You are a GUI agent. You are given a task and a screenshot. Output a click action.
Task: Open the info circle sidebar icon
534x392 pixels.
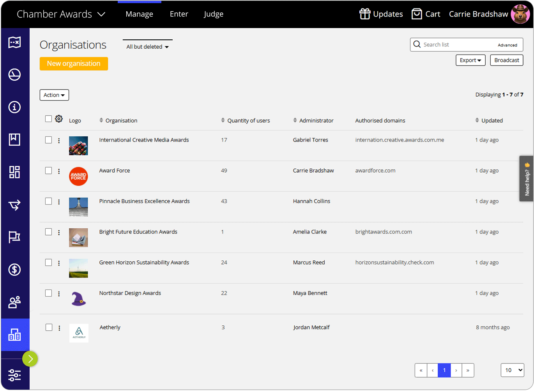(15, 107)
